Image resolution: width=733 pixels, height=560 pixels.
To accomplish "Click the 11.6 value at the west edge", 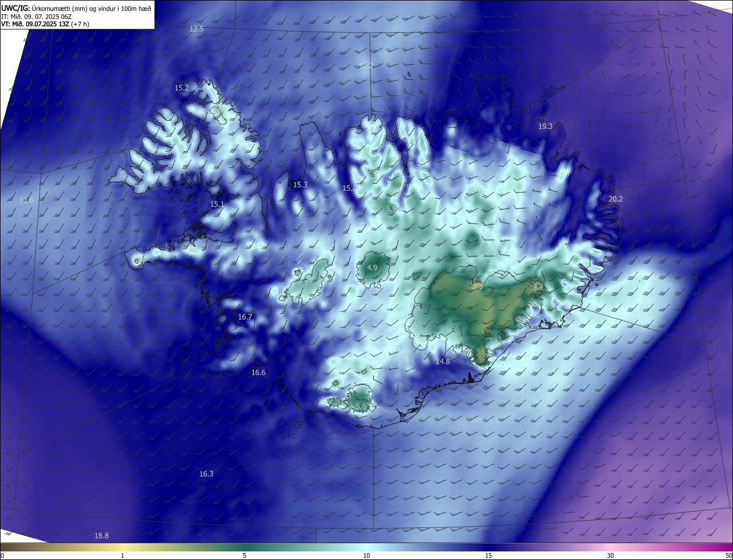I will (x=26, y=200).
